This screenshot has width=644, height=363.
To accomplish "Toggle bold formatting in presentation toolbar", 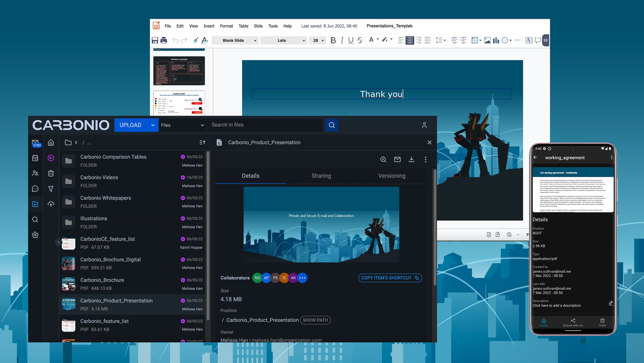I will point(333,40).
